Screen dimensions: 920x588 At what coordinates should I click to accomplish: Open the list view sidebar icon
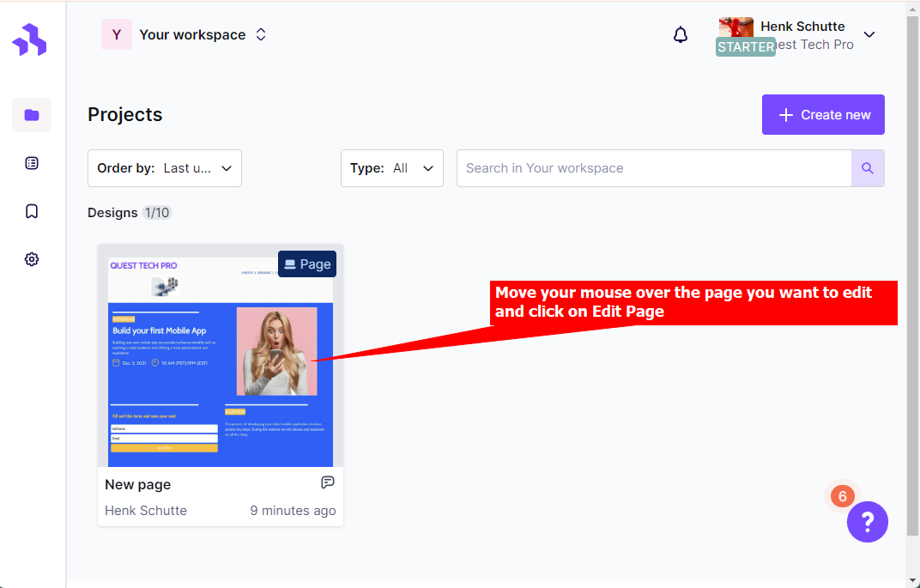[x=32, y=163]
